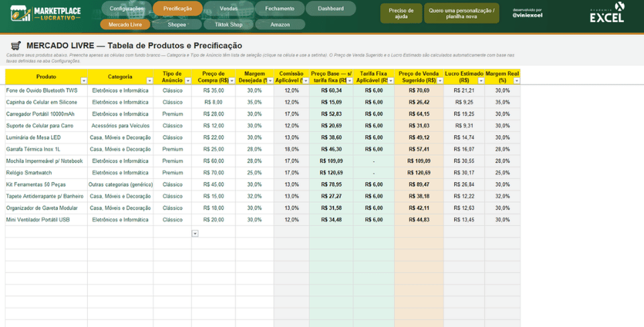The image size is (644, 327).
Task: Open the Categoria column filter arrow
Action: coord(150,81)
